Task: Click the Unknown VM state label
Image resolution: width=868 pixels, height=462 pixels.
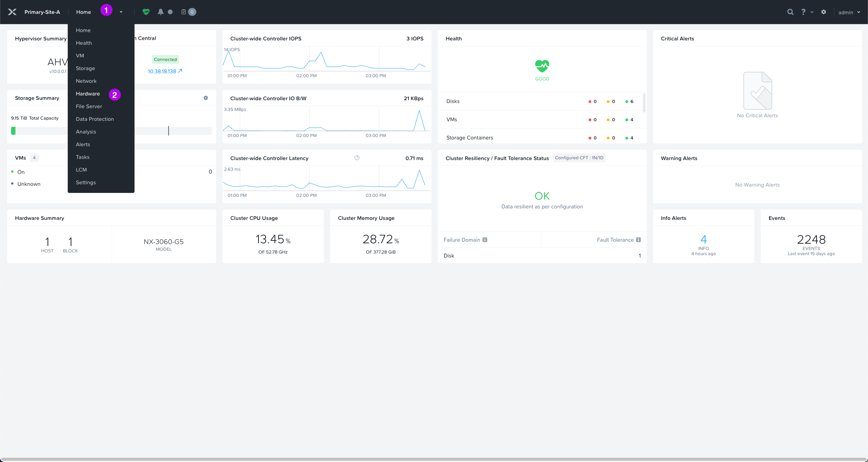Action: (x=29, y=184)
